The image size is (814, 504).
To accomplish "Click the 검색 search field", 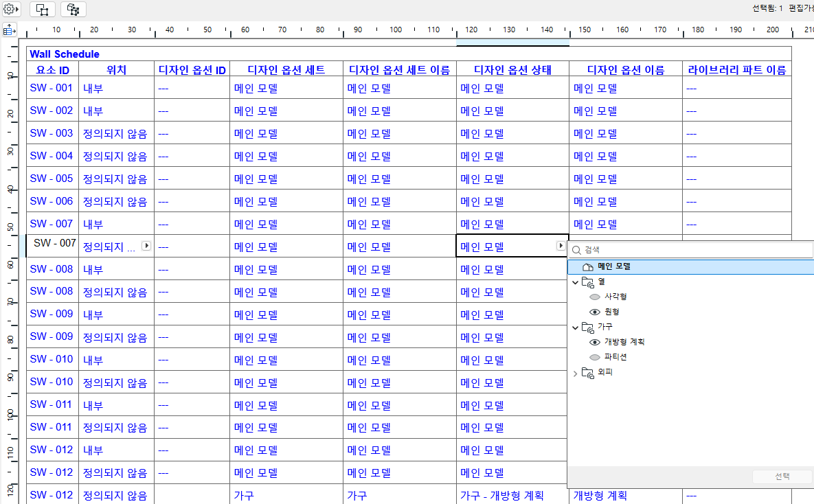I will (x=694, y=250).
